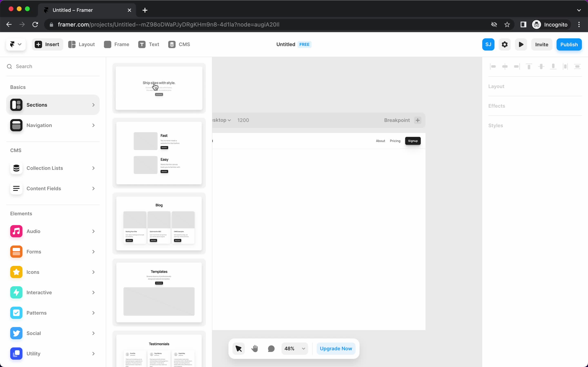Click the Effects panel tab

[x=497, y=106]
